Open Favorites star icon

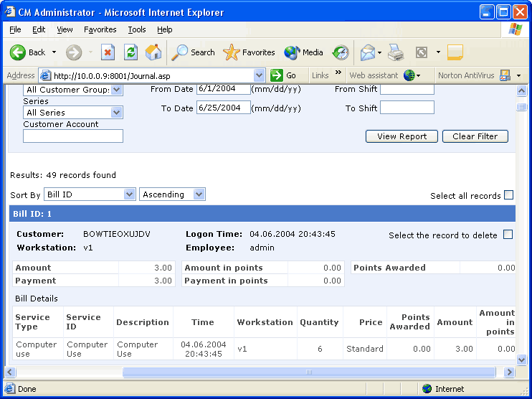pyautogui.click(x=232, y=52)
